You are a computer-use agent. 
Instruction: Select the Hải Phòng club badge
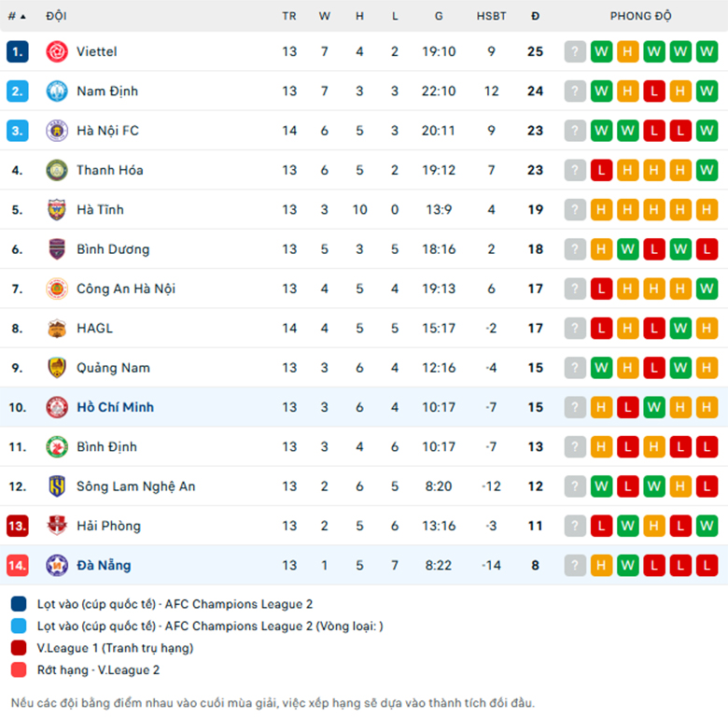pyautogui.click(x=57, y=526)
